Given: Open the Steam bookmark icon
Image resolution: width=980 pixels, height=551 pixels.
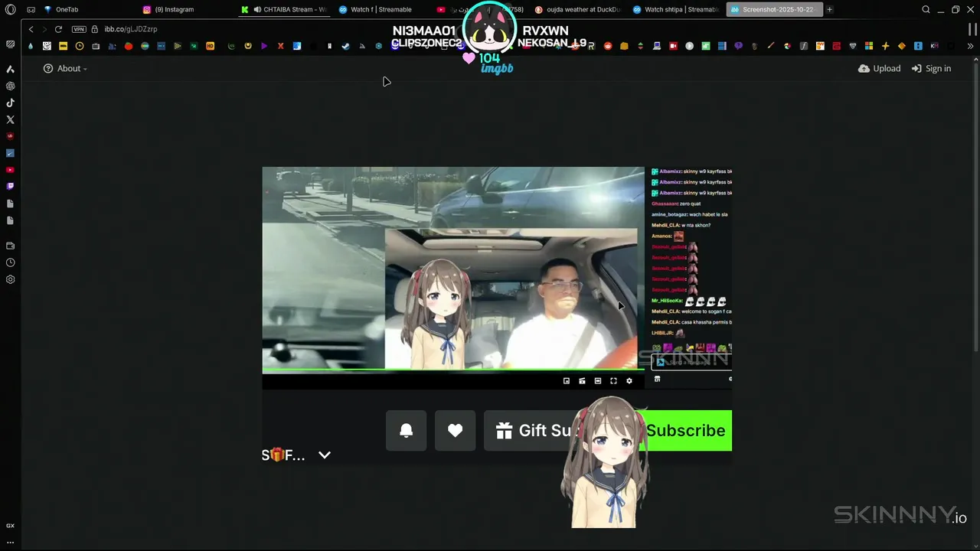Looking at the screenshot, I should click(345, 46).
